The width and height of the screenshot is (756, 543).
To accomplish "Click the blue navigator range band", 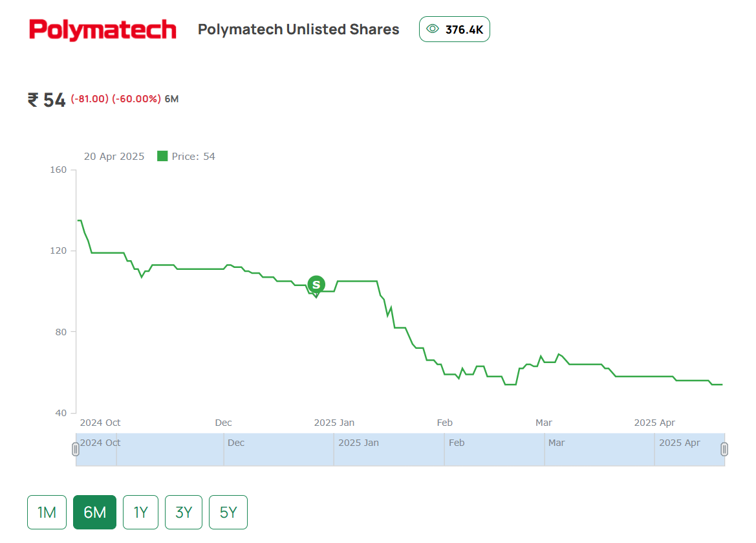I will pos(400,449).
